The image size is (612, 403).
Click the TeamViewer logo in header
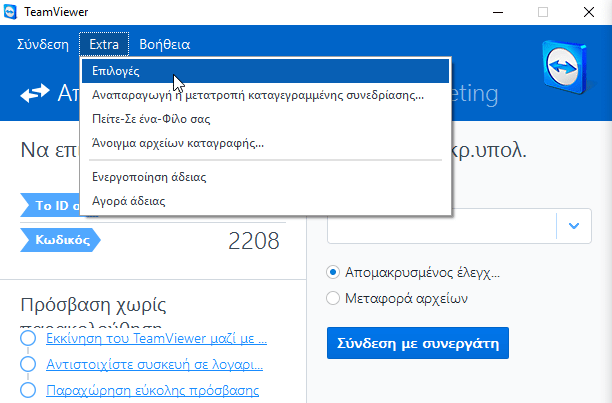565,67
